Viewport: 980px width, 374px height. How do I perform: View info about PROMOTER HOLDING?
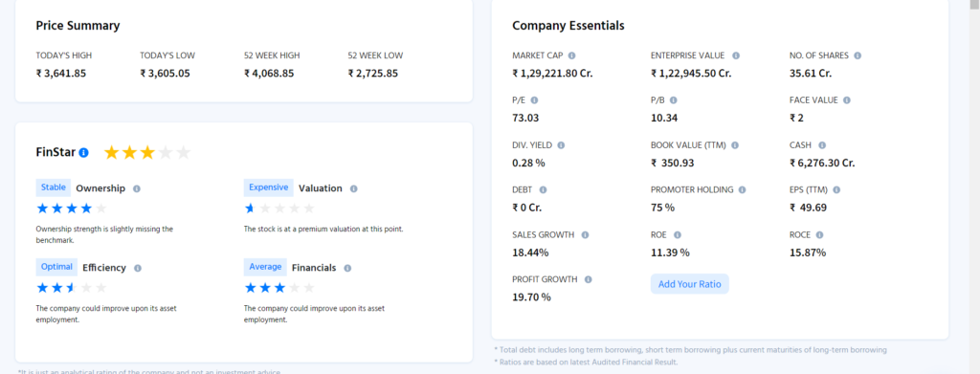point(742,189)
